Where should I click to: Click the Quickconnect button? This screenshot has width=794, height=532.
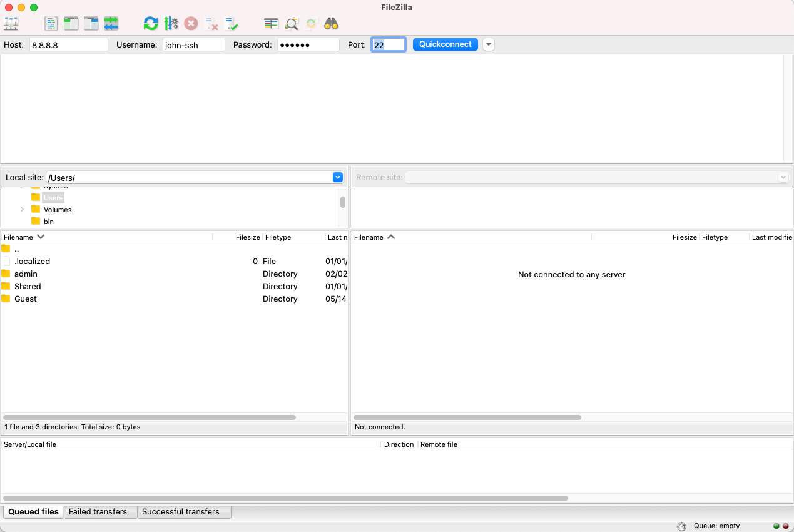coord(445,44)
